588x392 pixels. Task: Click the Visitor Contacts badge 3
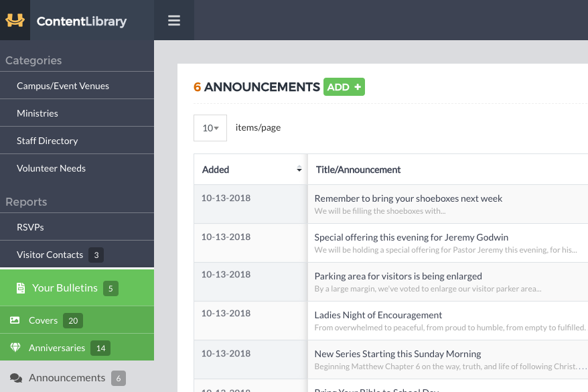[x=96, y=255]
